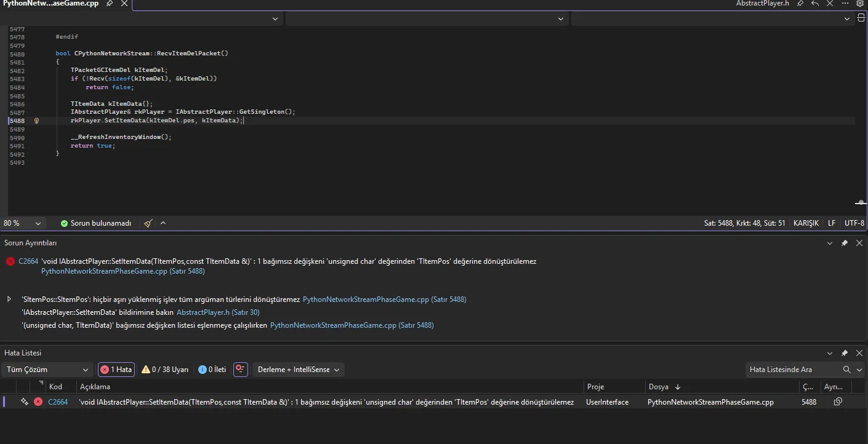Click the split editor icon at top right
This screenshot has height=444, width=868.
point(861,18)
